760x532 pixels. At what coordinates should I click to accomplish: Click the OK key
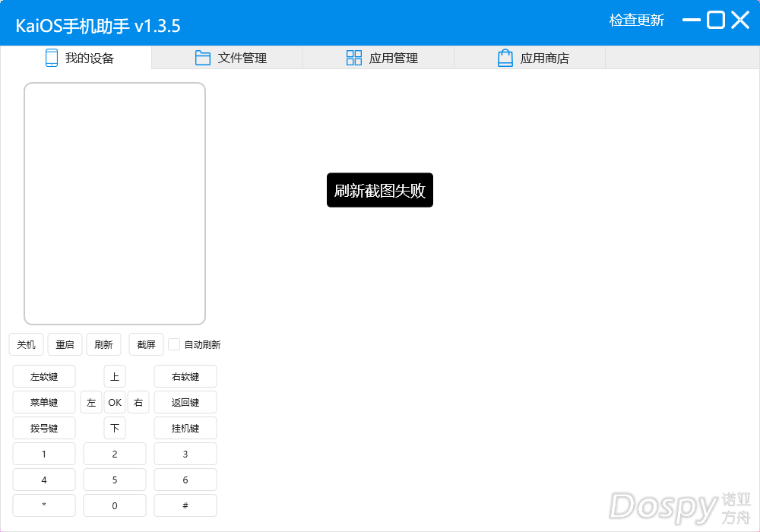click(115, 402)
